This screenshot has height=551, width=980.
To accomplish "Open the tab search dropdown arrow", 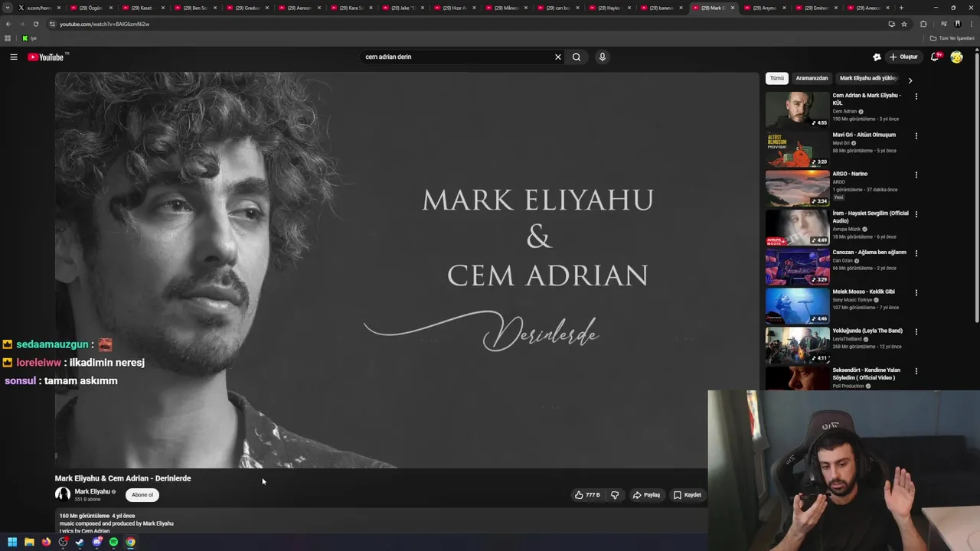I will coord(8,8).
